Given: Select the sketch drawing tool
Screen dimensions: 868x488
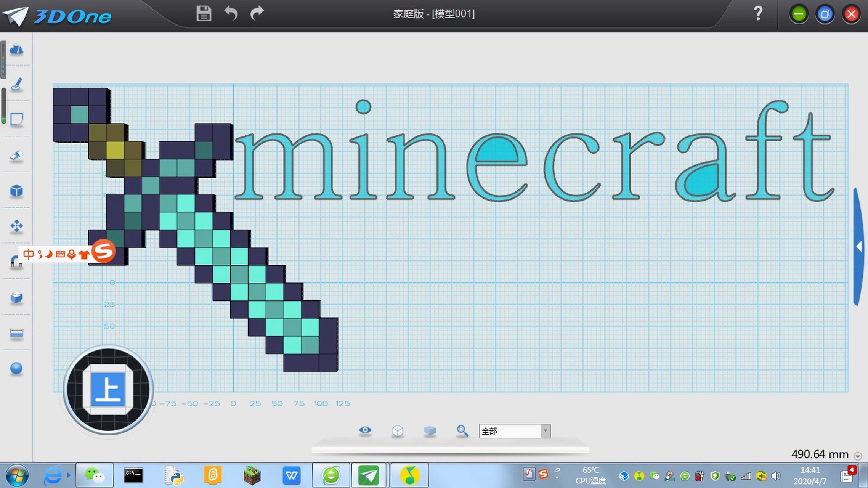Looking at the screenshot, I should 16,84.
